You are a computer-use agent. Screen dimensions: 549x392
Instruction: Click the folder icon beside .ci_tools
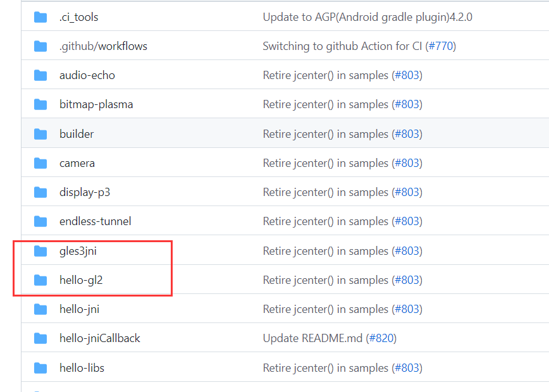click(40, 17)
